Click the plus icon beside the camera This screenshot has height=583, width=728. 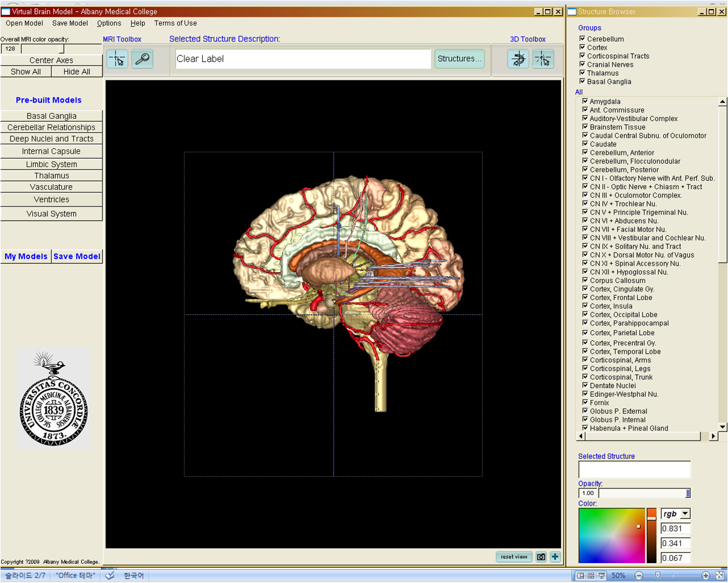555,557
